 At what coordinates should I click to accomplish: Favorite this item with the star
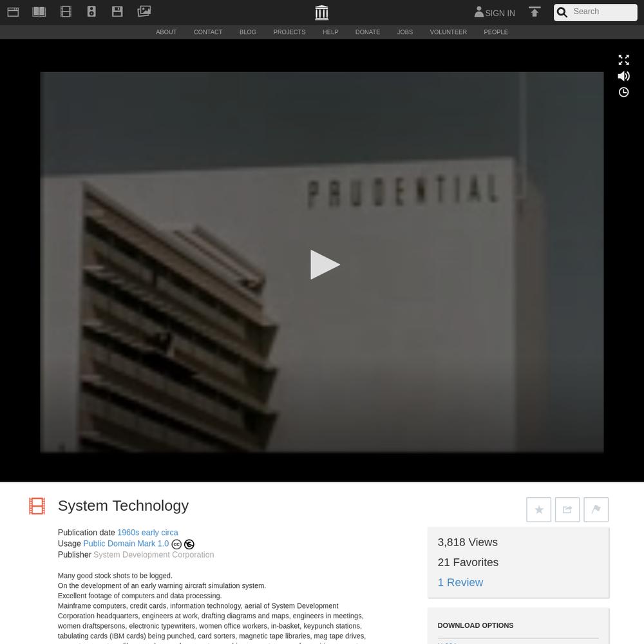point(539,509)
